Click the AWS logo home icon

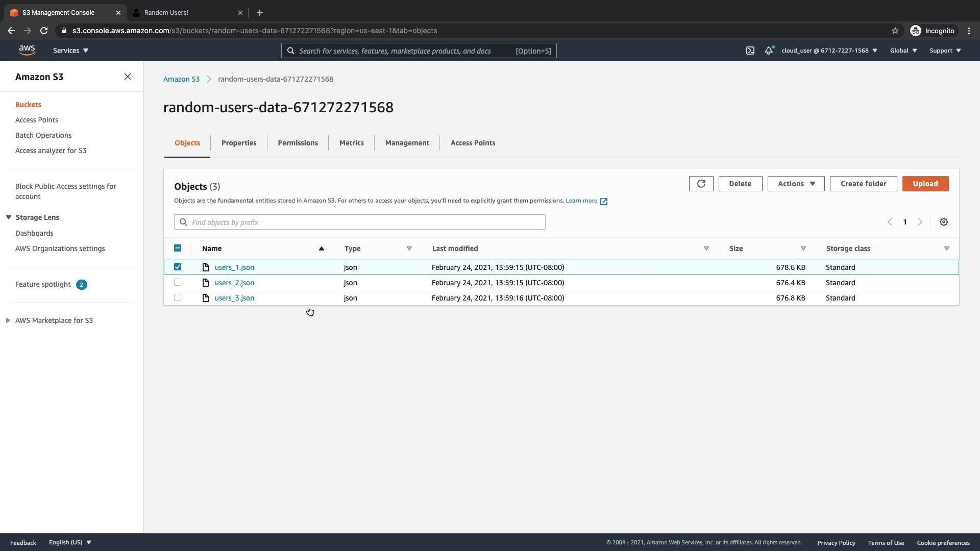click(x=27, y=51)
